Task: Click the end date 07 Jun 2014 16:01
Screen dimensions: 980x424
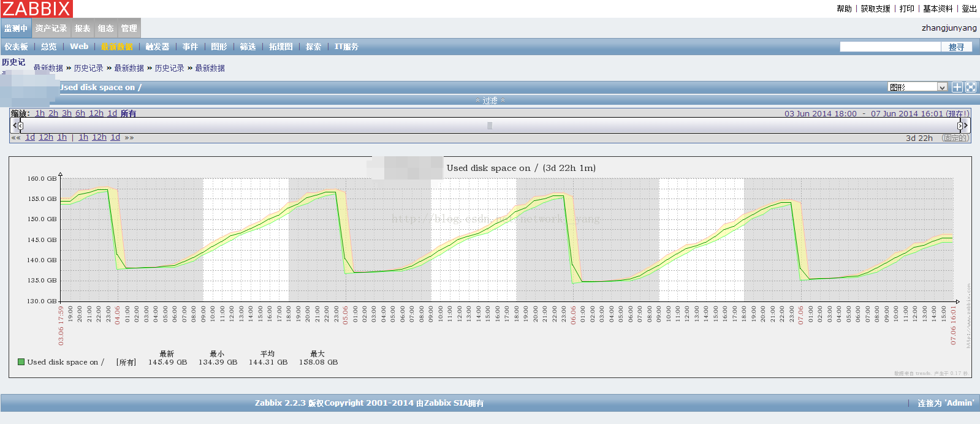Action: click(x=907, y=113)
